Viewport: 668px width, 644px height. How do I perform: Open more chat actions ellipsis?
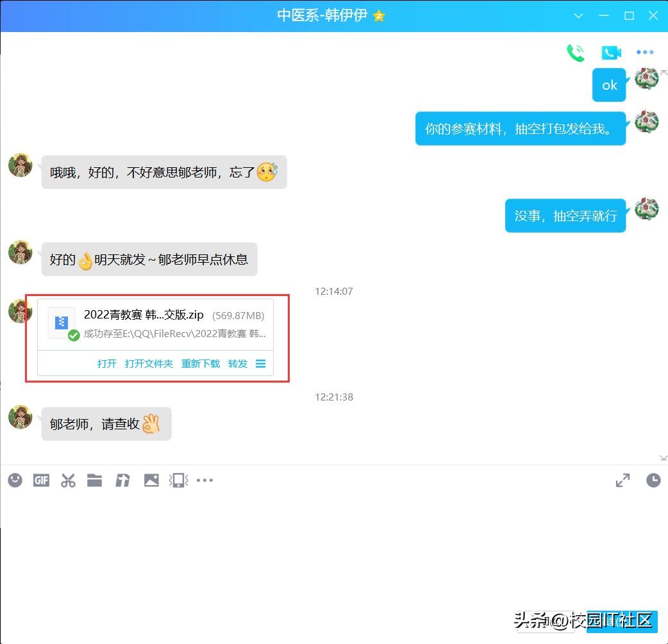(645, 53)
